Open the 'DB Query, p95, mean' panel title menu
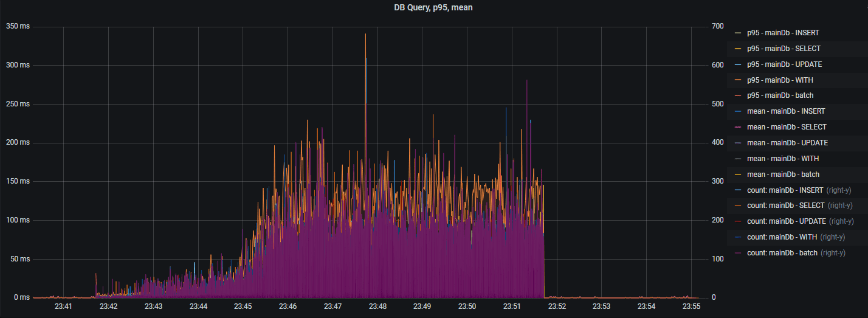Image resolution: width=868 pixels, height=318 pixels. (433, 7)
